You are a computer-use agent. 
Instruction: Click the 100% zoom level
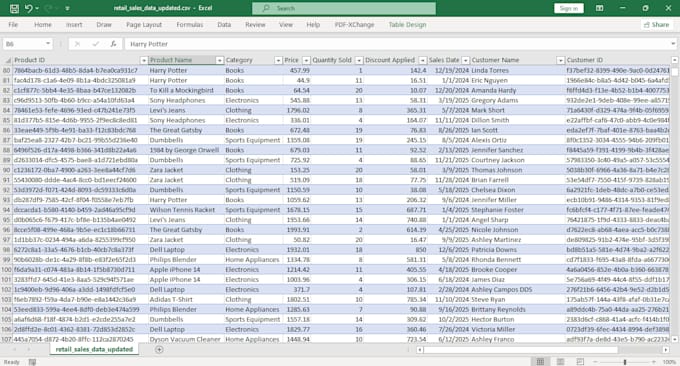click(669, 362)
